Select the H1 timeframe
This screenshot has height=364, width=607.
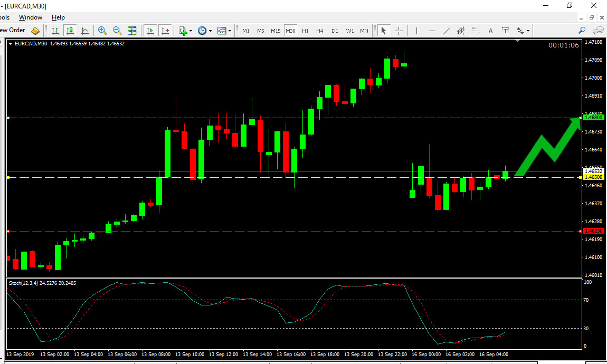pyautogui.click(x=306, y=31)
